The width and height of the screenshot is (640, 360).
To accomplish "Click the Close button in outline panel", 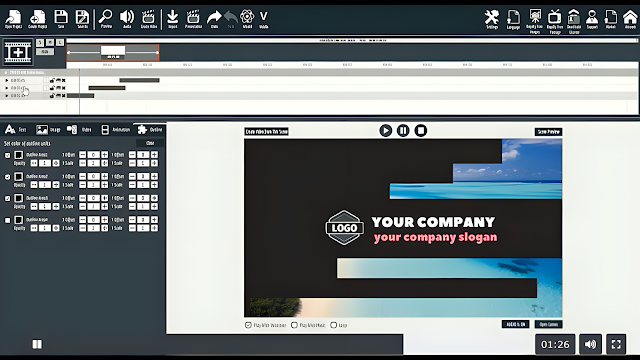I will (150, 143).
